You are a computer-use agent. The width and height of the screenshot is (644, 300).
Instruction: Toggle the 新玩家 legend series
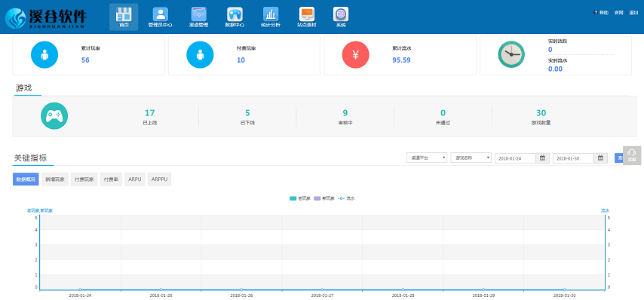coord(324,199)
